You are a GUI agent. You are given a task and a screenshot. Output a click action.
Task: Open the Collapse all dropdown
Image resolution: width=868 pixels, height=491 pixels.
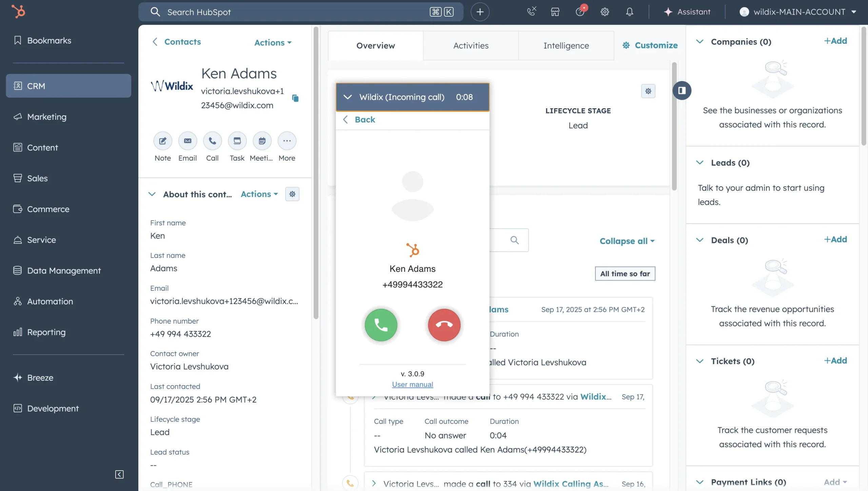pyautogui.click(x=627, y=241)
